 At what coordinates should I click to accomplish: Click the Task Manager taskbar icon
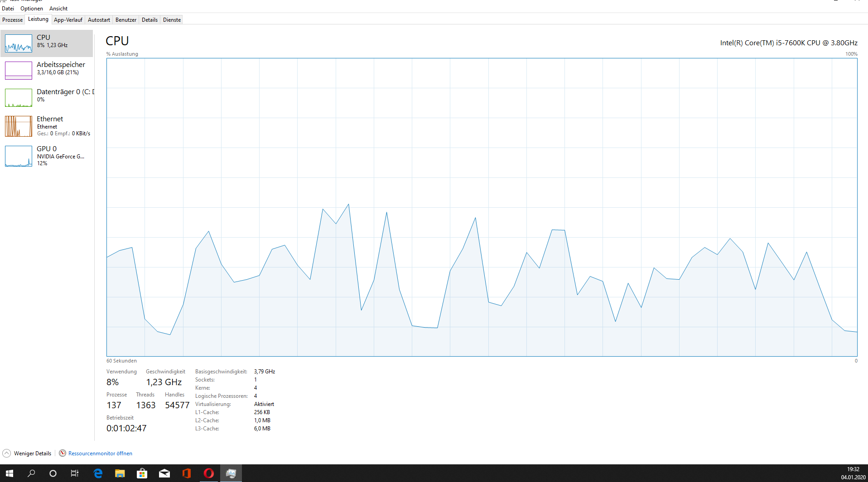coord(231,473)
